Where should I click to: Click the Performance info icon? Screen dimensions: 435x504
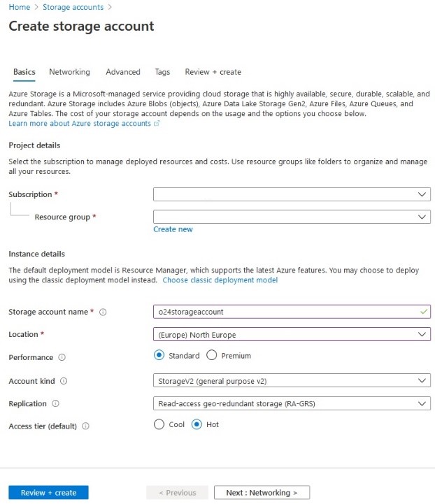tap(62, 358)
